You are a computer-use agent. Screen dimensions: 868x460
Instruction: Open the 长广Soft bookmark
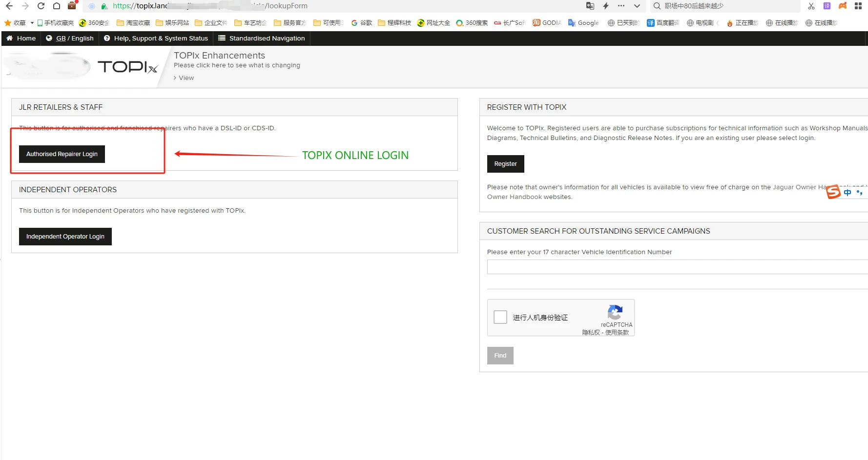[x=510, y=23]
